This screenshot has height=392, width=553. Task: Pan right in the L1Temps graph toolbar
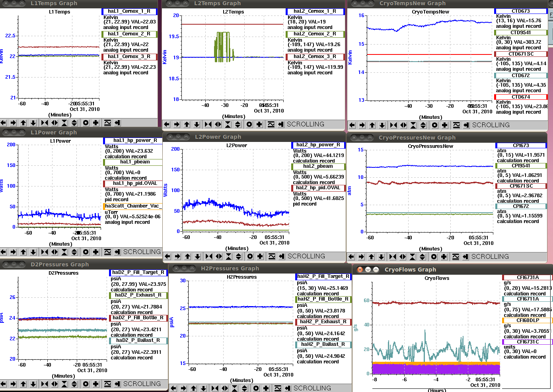[x=13, y=123]
